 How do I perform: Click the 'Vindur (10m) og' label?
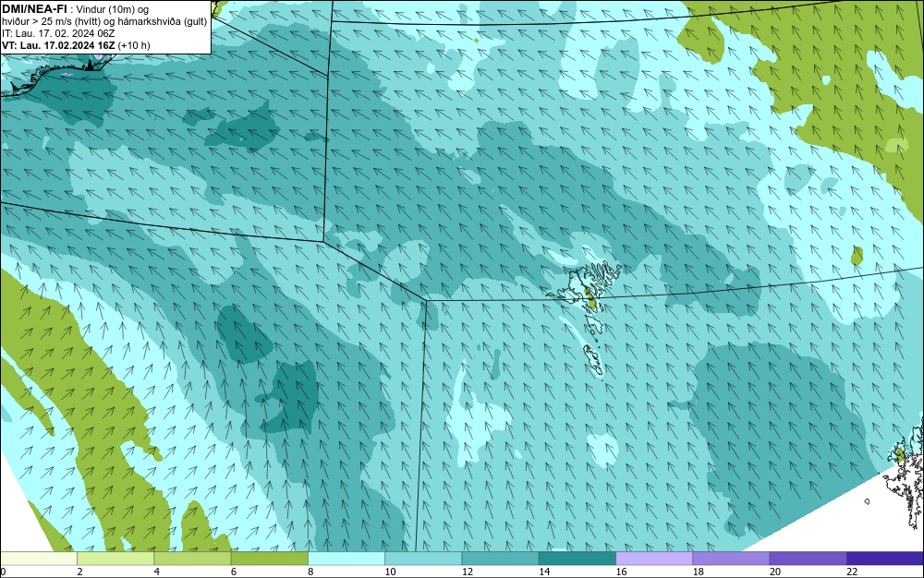click(113, 9)
